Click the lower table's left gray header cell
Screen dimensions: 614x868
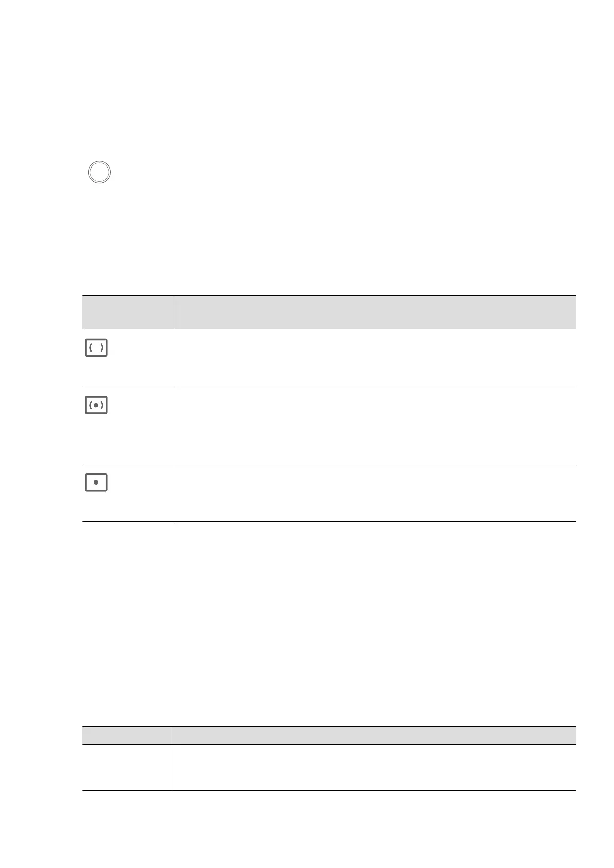[x=127, y=736]
